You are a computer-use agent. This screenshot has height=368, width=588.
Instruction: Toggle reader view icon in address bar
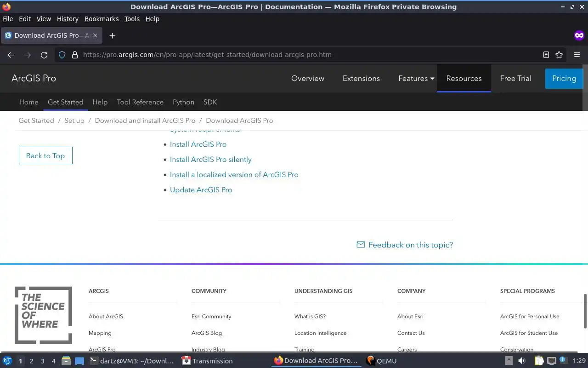(x=546, y=55)
